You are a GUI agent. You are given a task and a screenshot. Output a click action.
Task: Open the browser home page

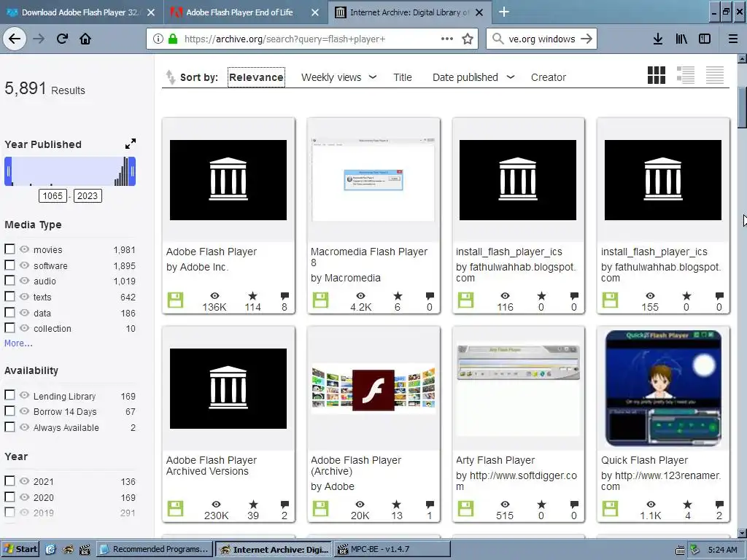pos(85,39)
